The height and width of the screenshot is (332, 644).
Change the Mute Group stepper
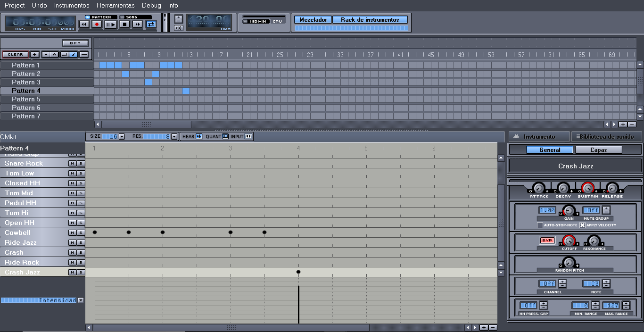click(606, 210)
